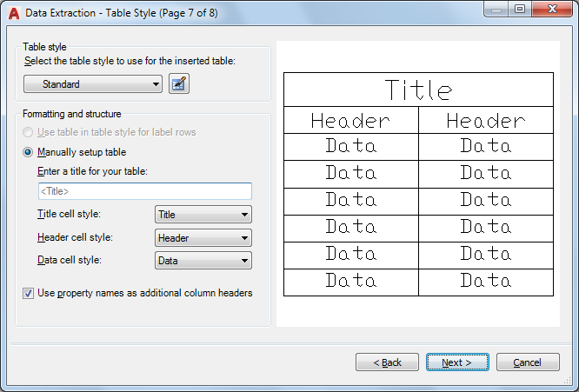Cancel the data extraction wizard
The height and width of the screenshot is (392, 579).
coord(527,362)
